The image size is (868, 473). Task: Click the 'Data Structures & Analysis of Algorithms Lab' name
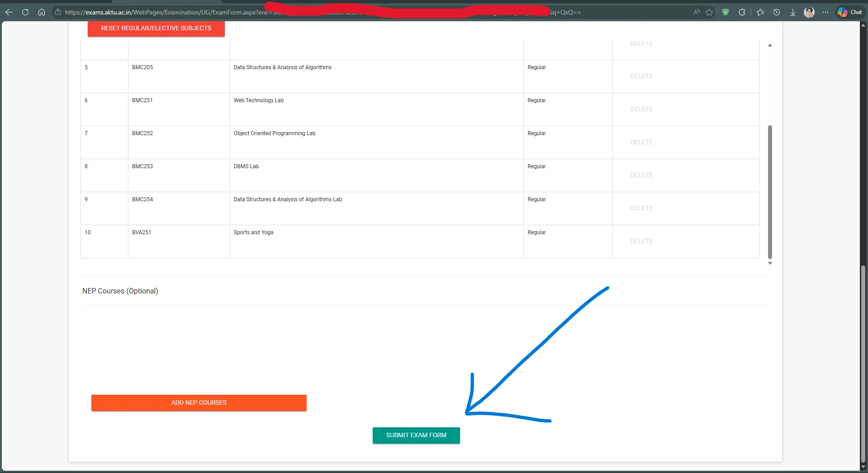tap(288, 199)
